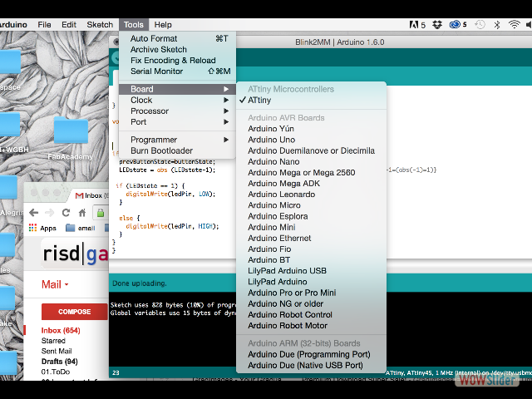The height and width of the screenshot is (399, 532).
Task: Switch to the Gmail Inbox browser tab
Action: click(x=91, y=195)
